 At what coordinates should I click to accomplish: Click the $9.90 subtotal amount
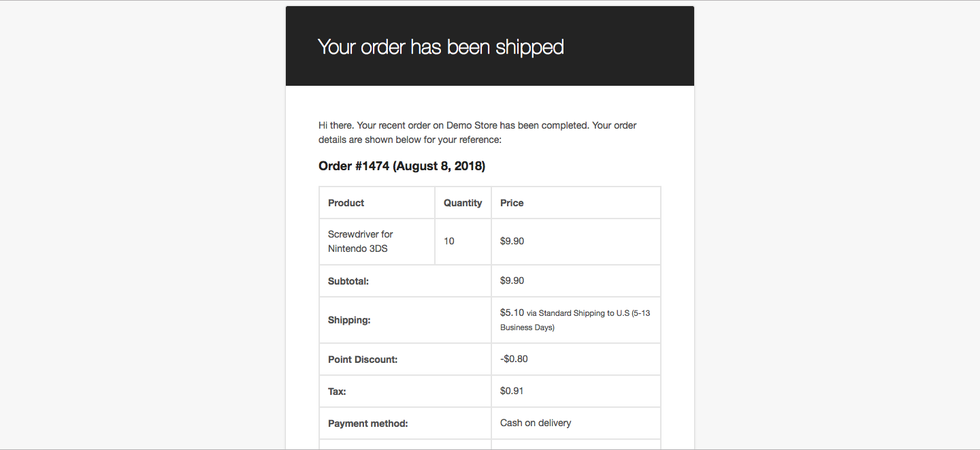click(512, 280)
